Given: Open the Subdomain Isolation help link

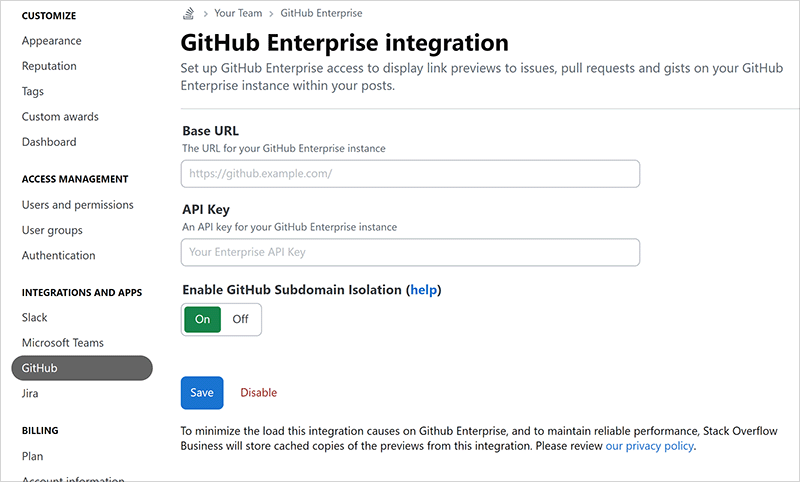Looking at the screenshot, I should point(424,290).
